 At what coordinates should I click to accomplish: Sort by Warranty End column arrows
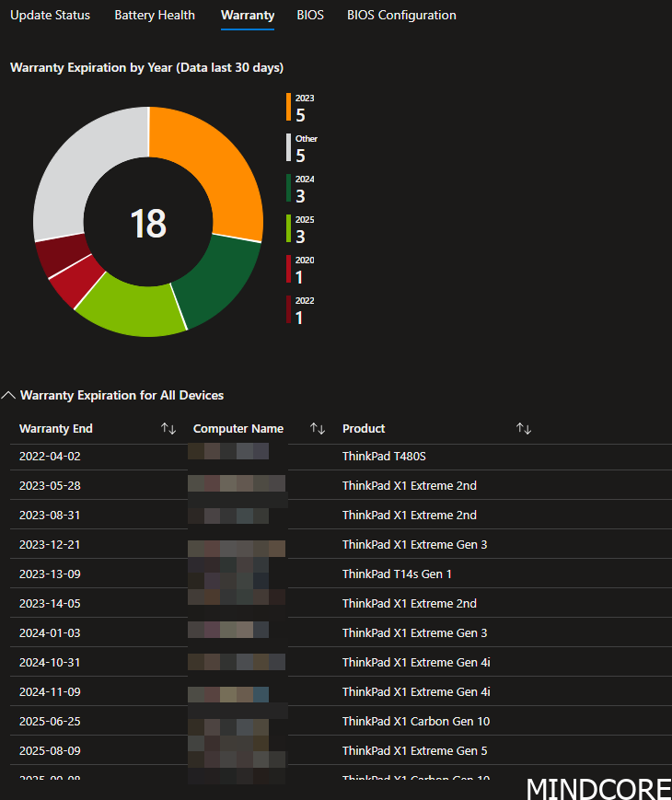168,429
